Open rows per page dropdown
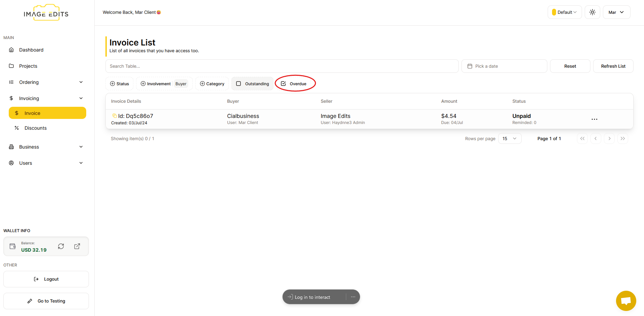This screenshot has width=644, height=316. click(509, 138)
